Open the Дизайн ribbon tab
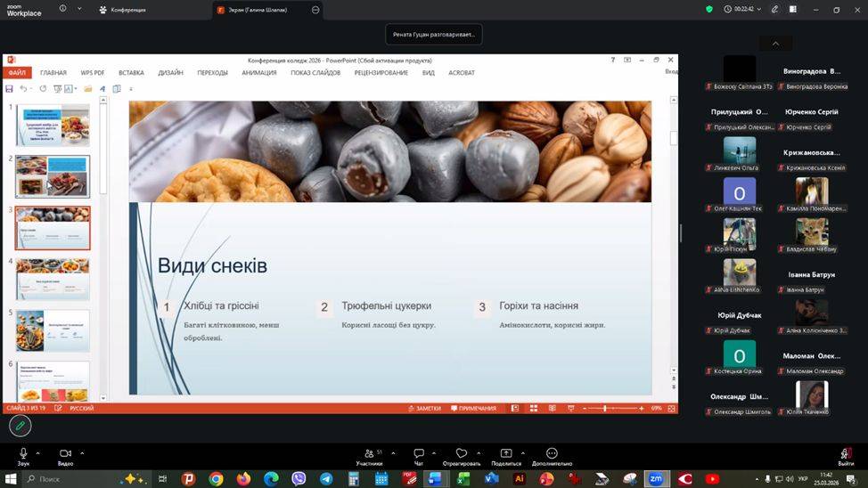The width and height of the screenshot is (868, 488). click(x=170, y=73)
